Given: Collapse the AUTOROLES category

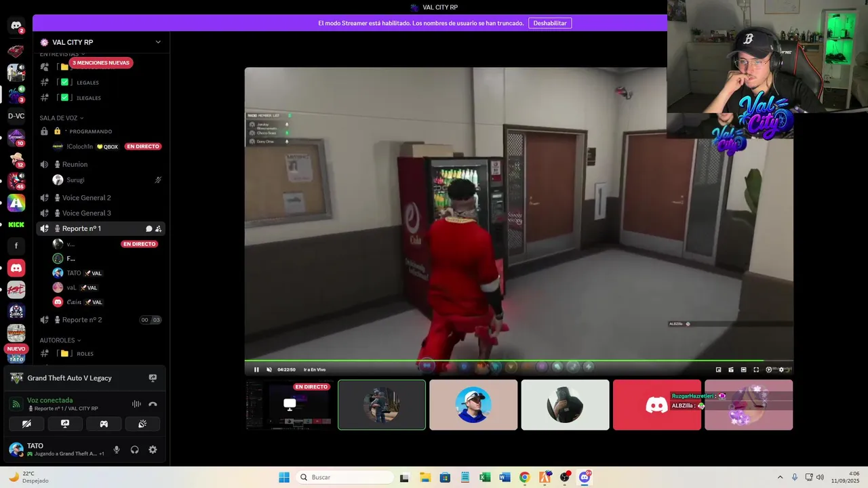Looking at the screenshot, I should tap(60, 340).
